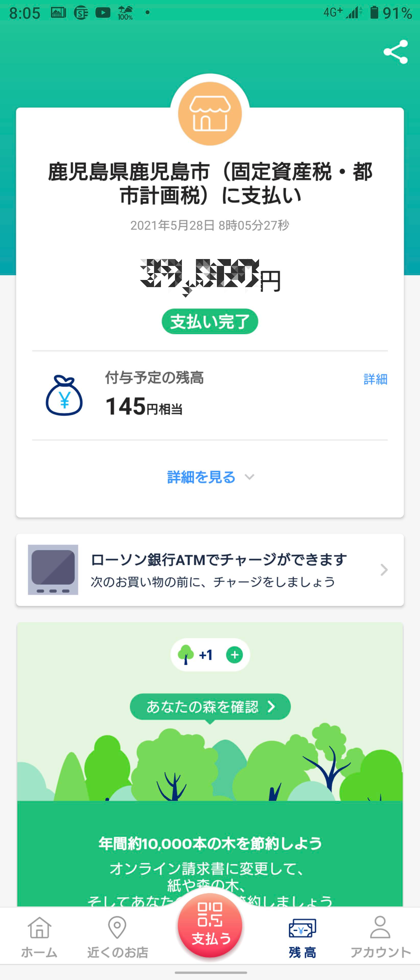This screenshot has height=980, width=420.
Task: Tap the orange store merchant icon
Action: [x=210, y=113]
